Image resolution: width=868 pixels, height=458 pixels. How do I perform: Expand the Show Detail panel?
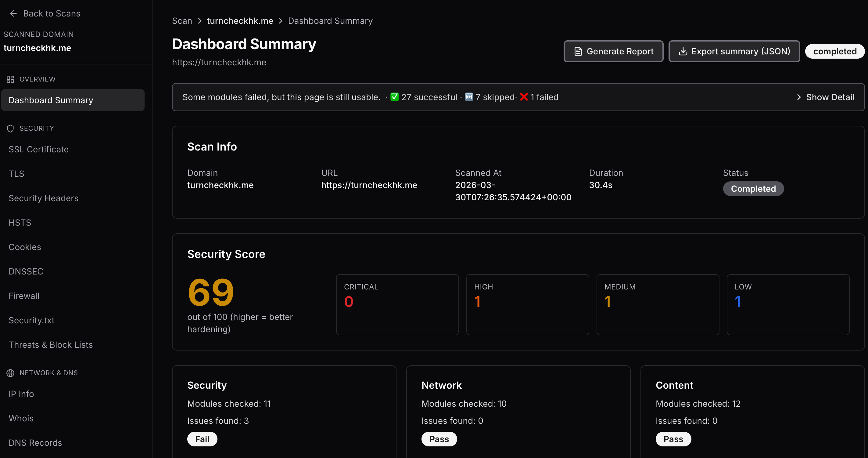coord(826,97)
